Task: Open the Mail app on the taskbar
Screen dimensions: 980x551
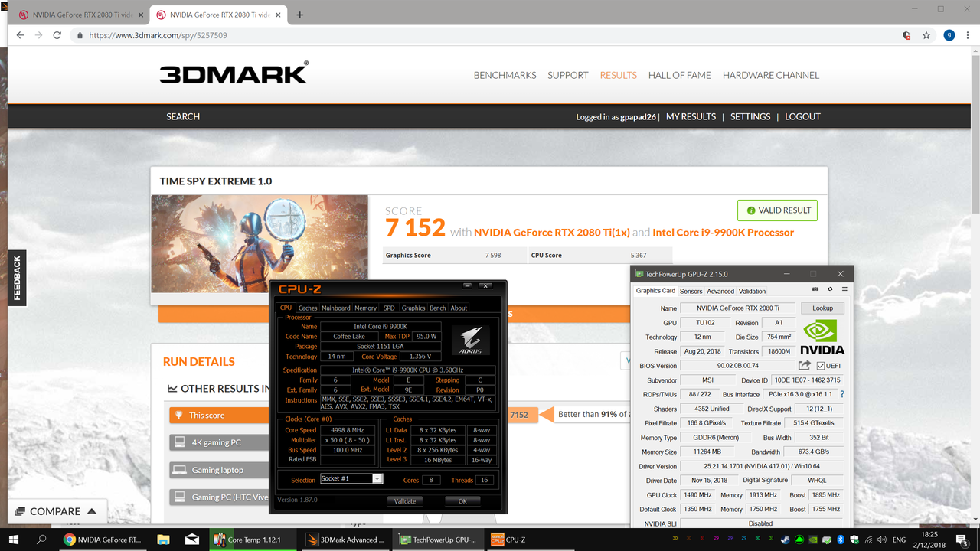Action: click(x=193, y=540)
